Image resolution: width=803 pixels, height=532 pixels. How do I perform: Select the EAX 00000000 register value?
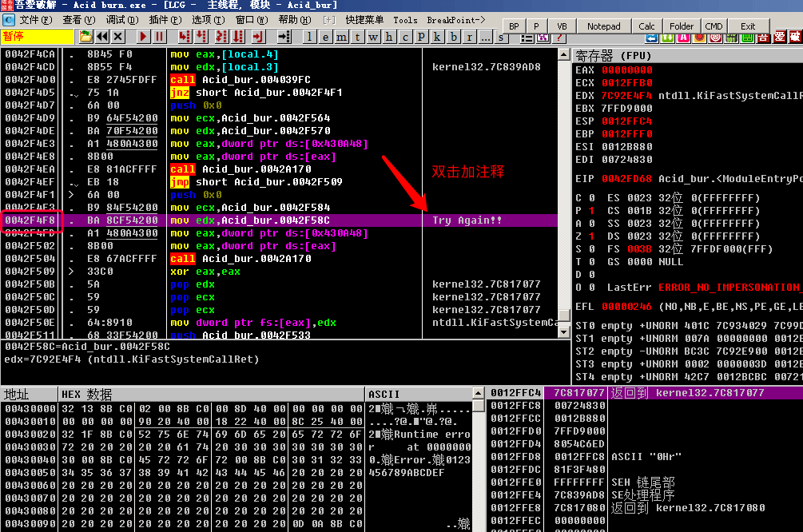click(x=627, y=70)
